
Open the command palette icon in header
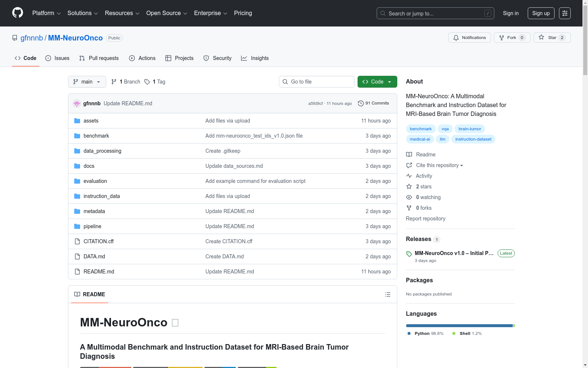click(x=565, y=13)
